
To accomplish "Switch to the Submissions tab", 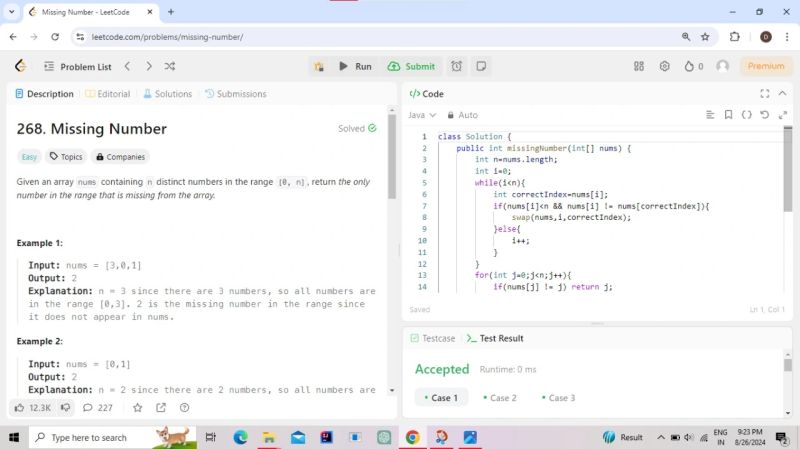I will click(x=235, y=94).
